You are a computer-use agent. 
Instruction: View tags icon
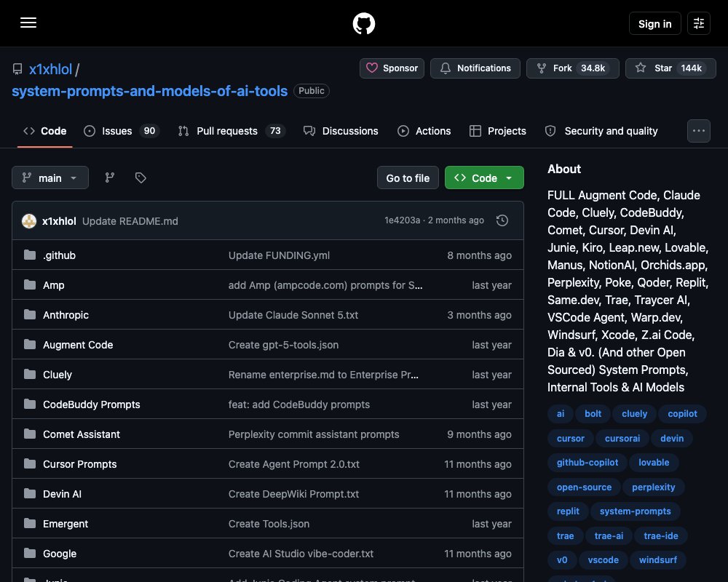coord(141,178)
